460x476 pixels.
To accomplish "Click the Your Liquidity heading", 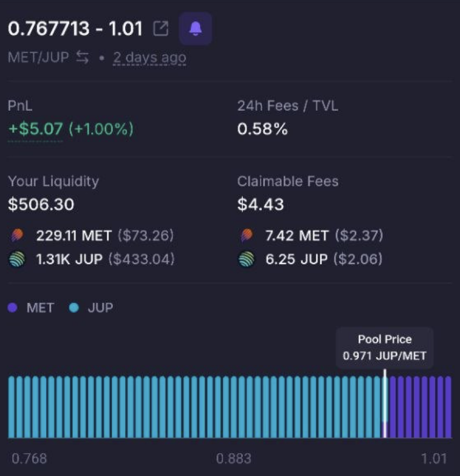I will click(x=53, y=181).
